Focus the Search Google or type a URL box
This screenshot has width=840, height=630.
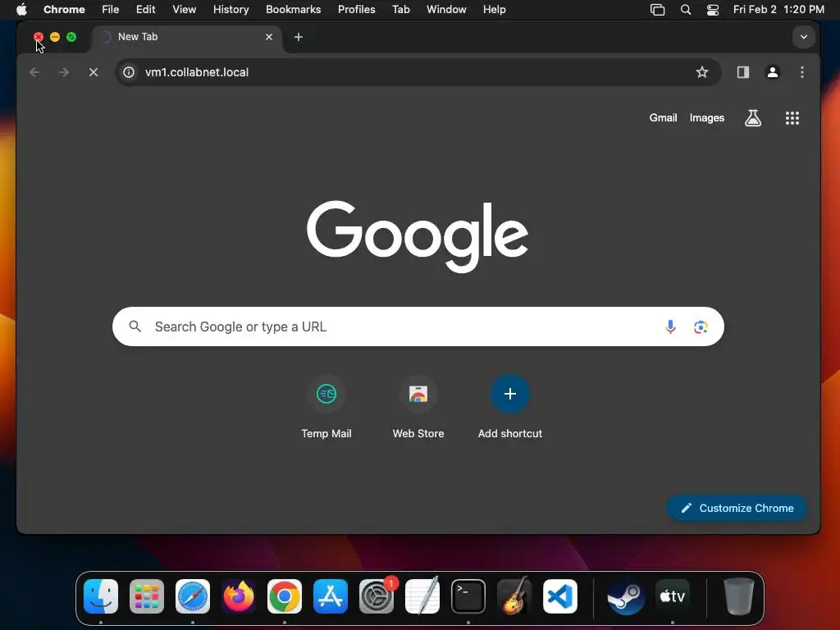point(418,326)
